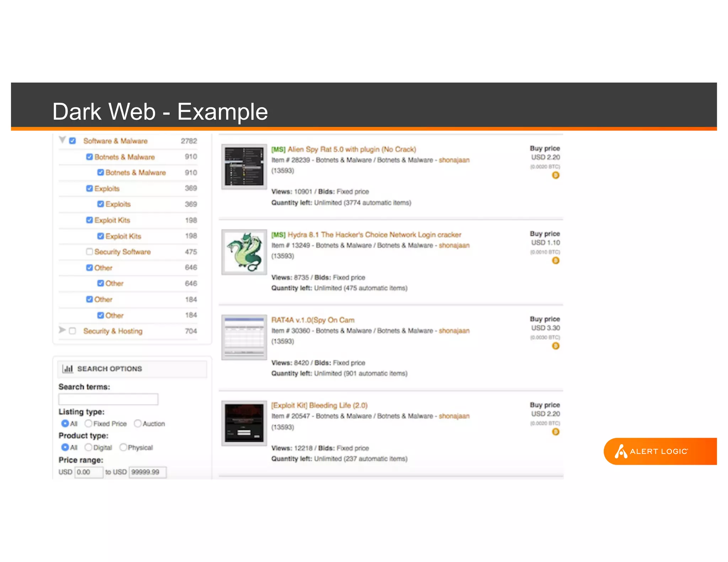Screen dimensions: 728x562
Task: Uncheck the Software & Malware checkbox
Action: [x=73, y=141]
